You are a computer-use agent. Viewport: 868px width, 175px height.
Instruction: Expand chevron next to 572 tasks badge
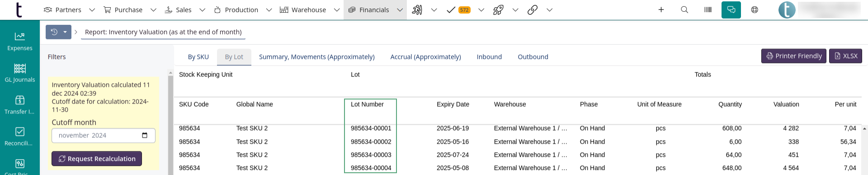[481, 10]
